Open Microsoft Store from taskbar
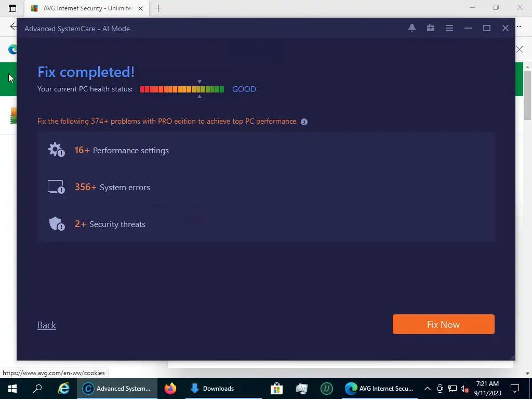This screenshot has height=399, width=532. coord(276,389)
